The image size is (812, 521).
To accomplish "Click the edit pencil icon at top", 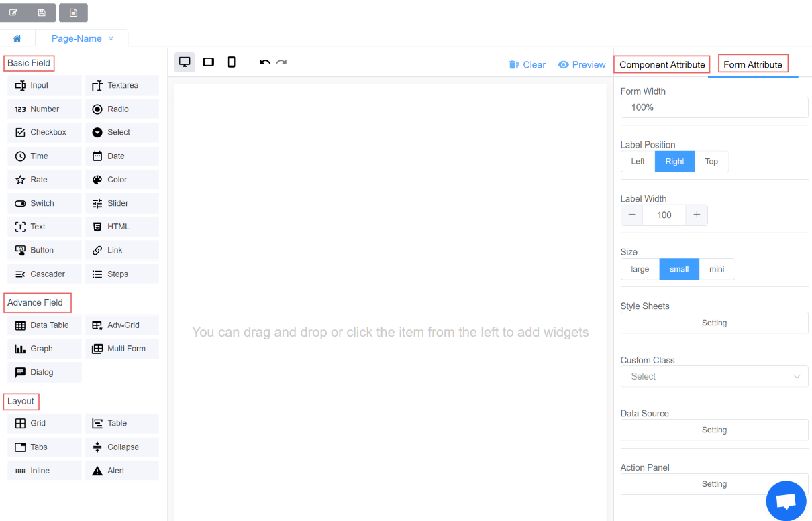I will tap(13, 13).
